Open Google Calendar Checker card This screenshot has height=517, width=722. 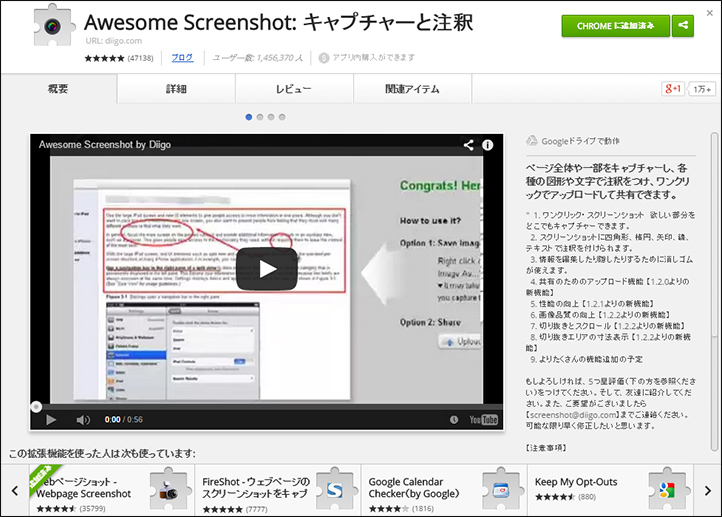(x=444, y=490)
